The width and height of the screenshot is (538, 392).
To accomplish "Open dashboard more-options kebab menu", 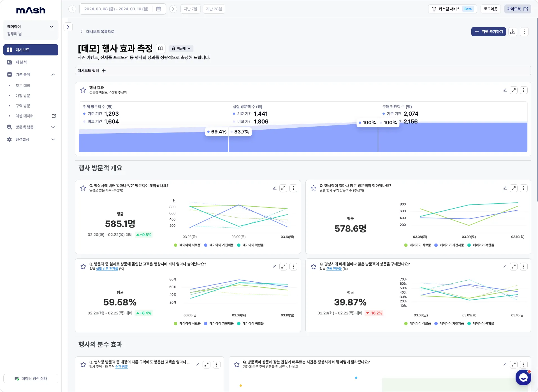I will pos(524,32).
